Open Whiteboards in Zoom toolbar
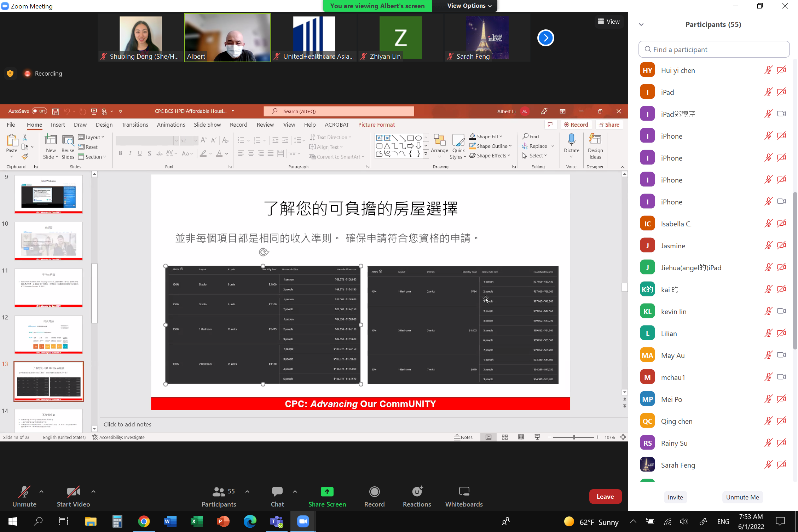Viewport: 798px width, 532px height. pyautogui.click(x=464, y=497)
